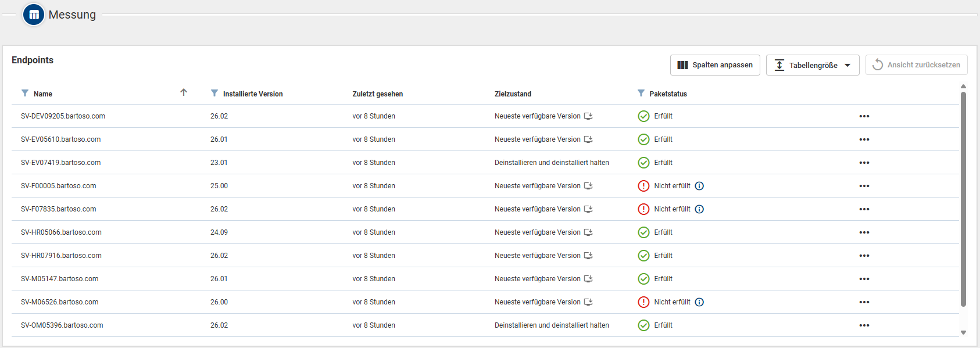
Task: Open row menu for SV-EV05610.bartoso.com
Action: [864, 139]
